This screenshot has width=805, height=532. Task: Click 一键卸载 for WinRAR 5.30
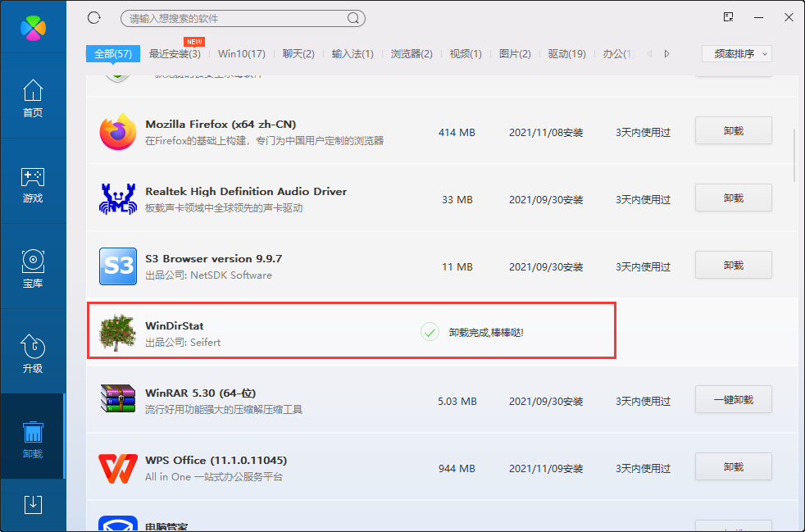point(734,399)
